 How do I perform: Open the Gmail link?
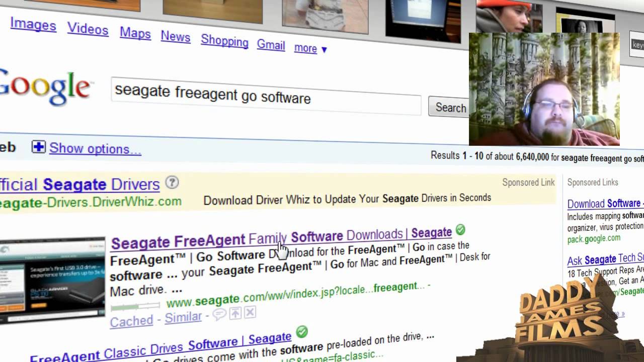click(x=271, y=45)
